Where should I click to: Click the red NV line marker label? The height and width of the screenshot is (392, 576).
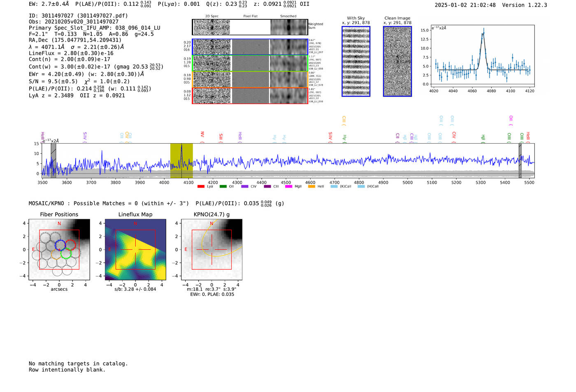(x=202, y=137)
